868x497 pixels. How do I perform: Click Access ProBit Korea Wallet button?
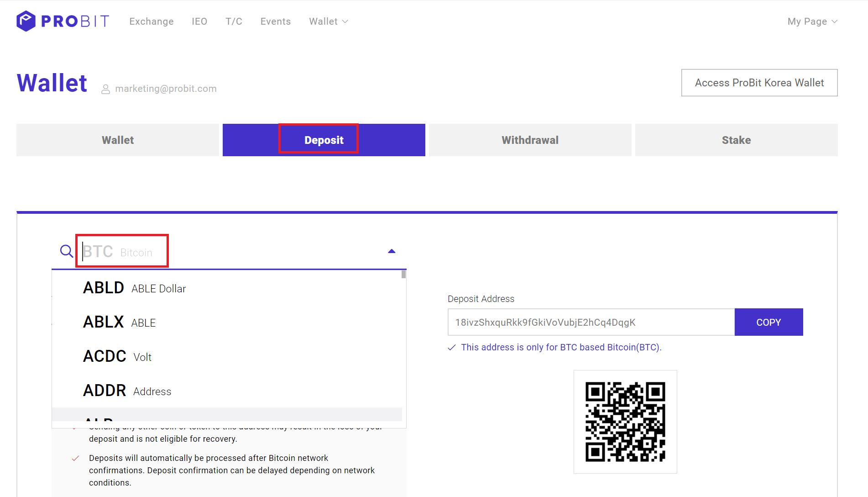[x=759, y=83]
